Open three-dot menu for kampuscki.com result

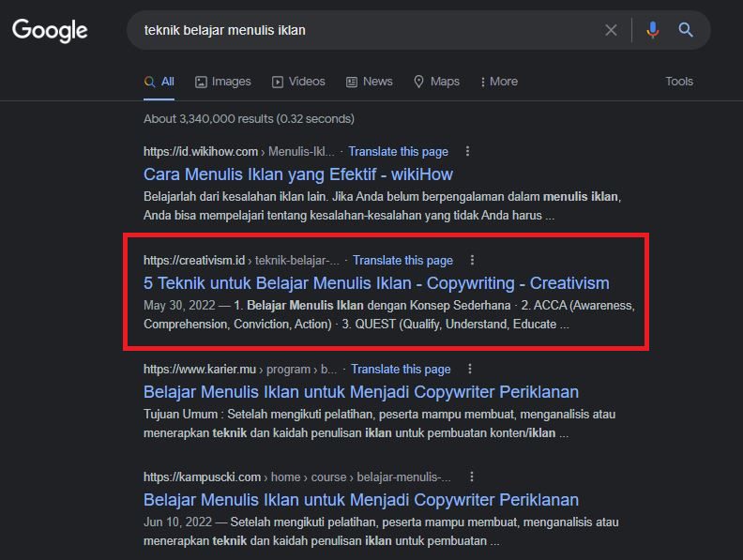(x=472, y=477)
